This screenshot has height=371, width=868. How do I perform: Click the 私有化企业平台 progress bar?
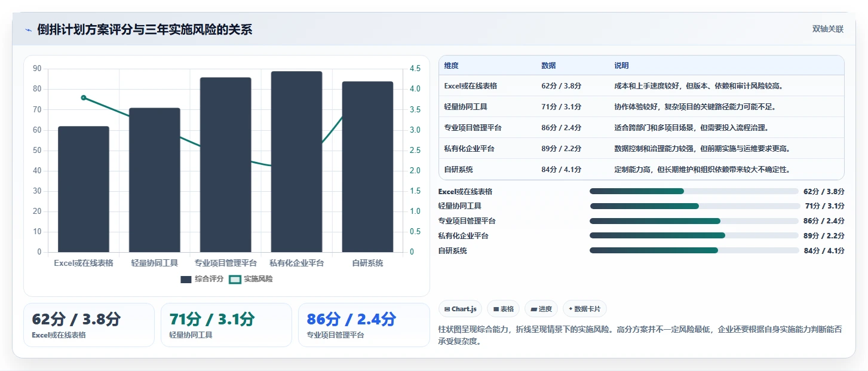pos(694,236)
